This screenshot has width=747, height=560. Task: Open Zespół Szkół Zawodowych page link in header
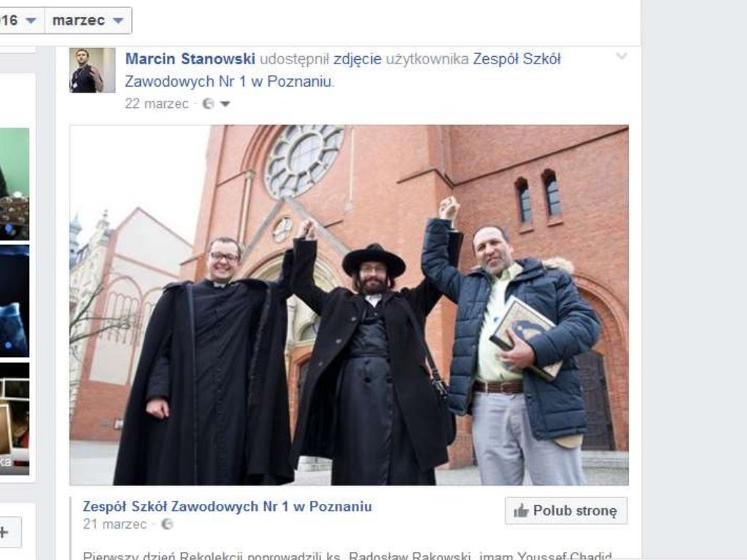tap(343, 70)
